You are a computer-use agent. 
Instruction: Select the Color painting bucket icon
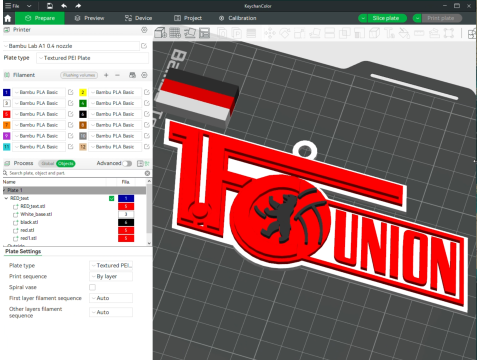[x=404, y=33]
